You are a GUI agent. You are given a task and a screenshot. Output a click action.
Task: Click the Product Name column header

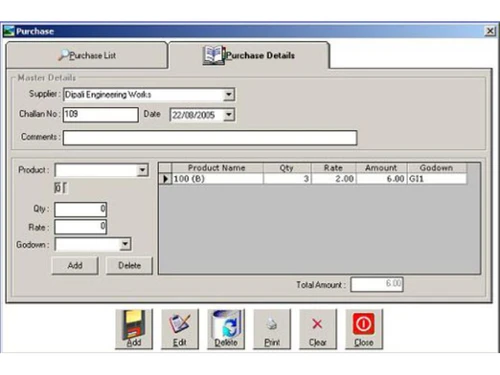coord(217,168)
